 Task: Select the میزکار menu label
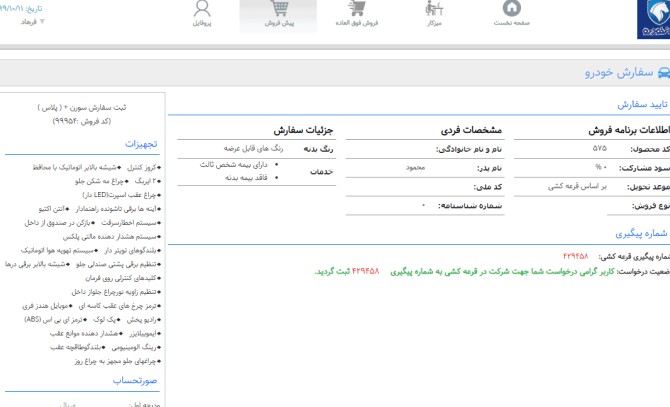(434, 23)
